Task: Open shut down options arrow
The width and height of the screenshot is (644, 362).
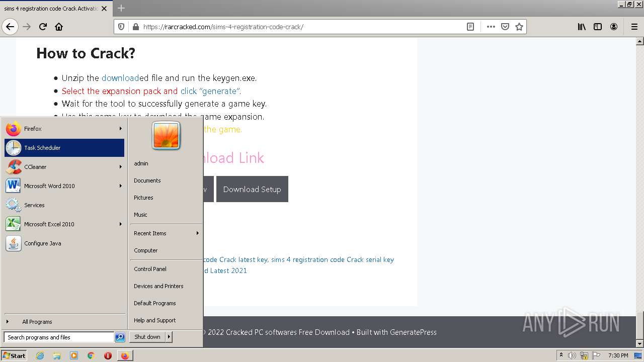Action: pyautogui.click(x=169, y=337)
